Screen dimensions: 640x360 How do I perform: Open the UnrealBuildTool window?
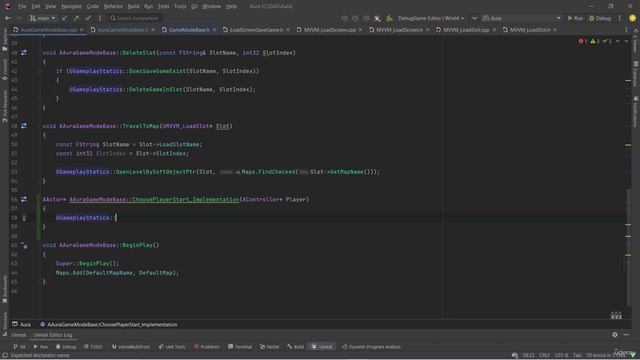pyautogui.click(x=131, y=347)
